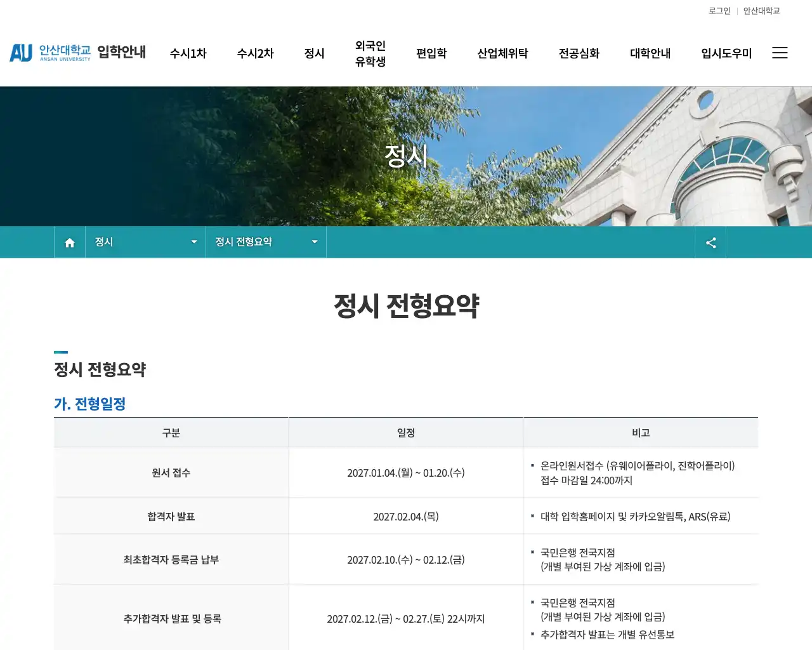Viewport: 812px width, 650px height.
Task: Open the hamburger full menu icon
Action: pos(780,53)
